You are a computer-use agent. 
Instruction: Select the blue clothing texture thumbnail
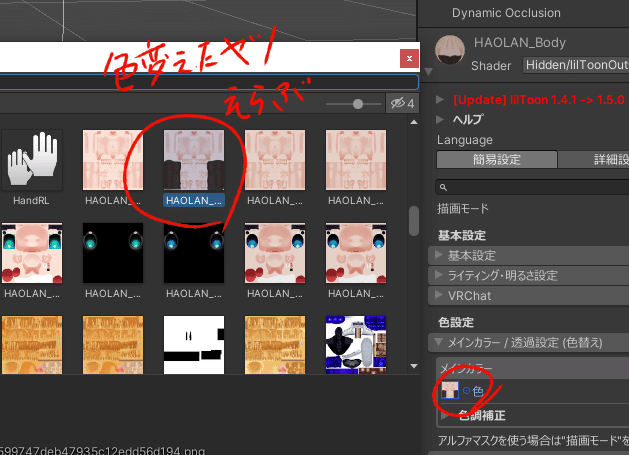356,345
